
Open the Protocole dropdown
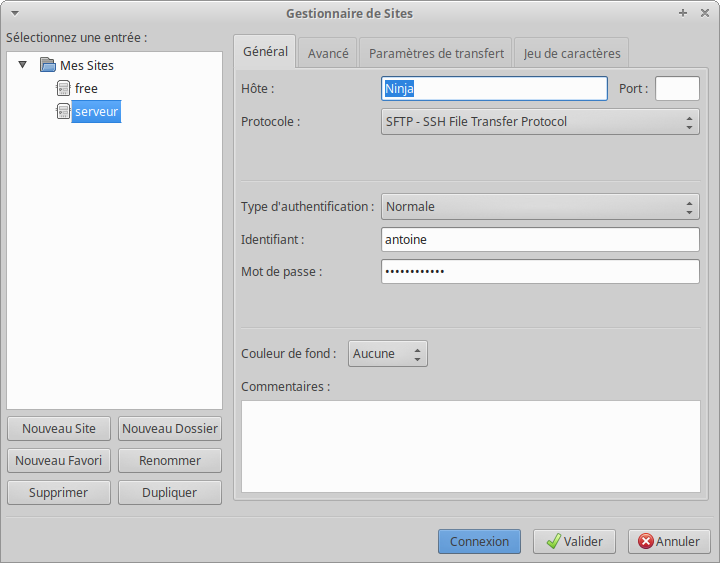click(540, 122)
